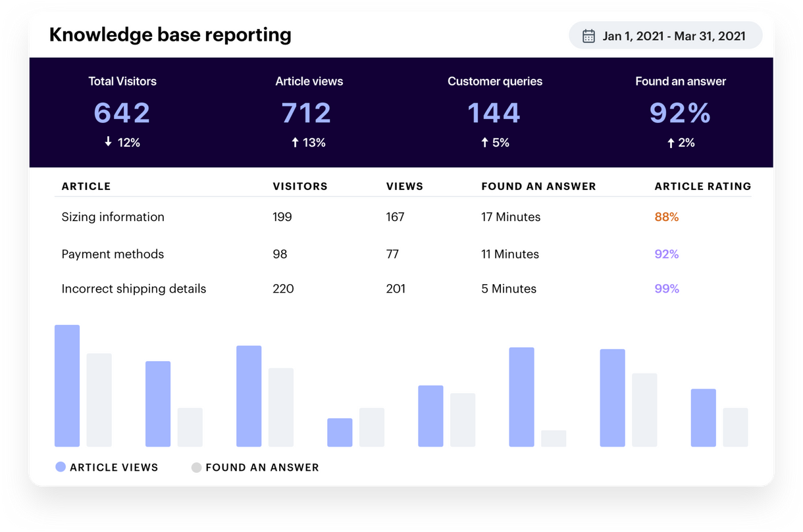Expand the Article column for sorting options
Image resolution: width=803 pixels, height=532 pixels.
[86, 186]
